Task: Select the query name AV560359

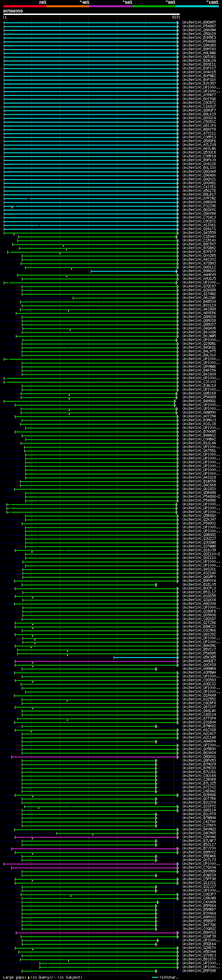Action: coord(13,11)
